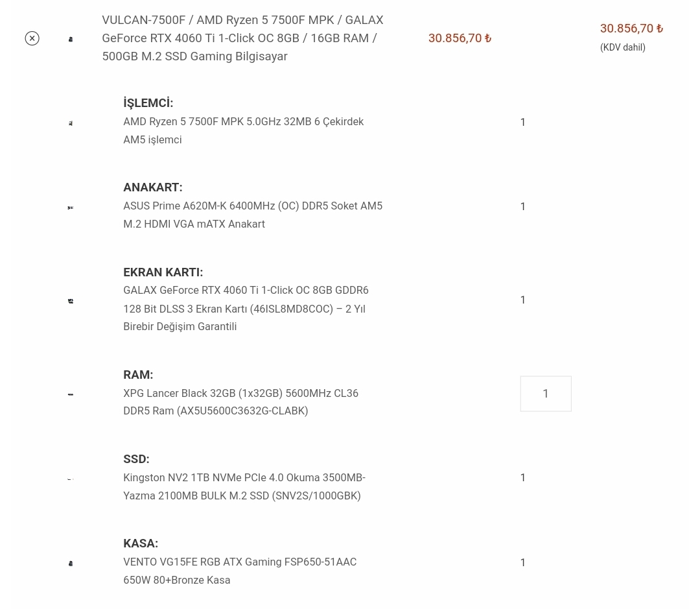Click the ASUS motherboard thumbnail image
Image resolution: width=700 pixels, height=609 pixels.
pos(71,208)
